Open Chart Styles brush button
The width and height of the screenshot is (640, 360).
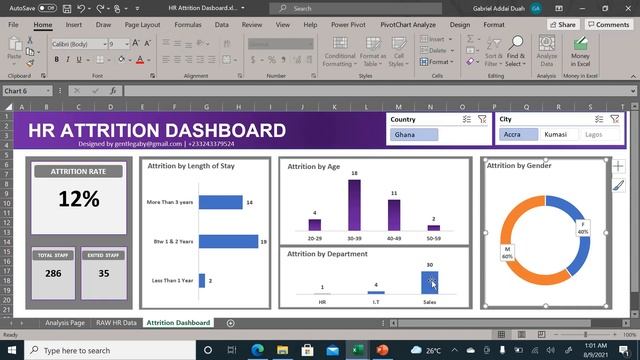click(618, 185)
